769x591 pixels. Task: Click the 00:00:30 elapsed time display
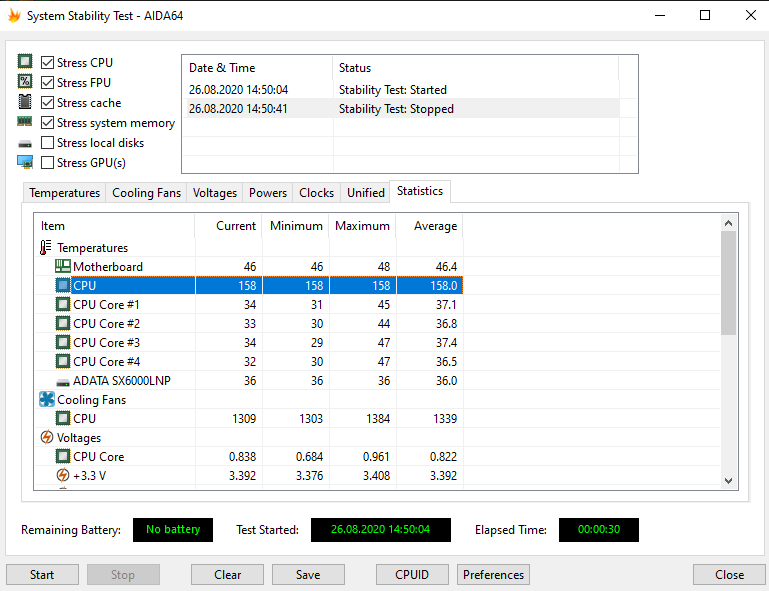pyautogui.click(x=598, y=530)
